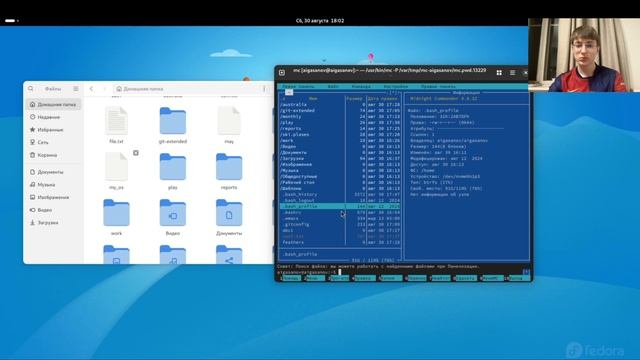
Task: Select the play folder icon
Action: click(x=173, y=167)
